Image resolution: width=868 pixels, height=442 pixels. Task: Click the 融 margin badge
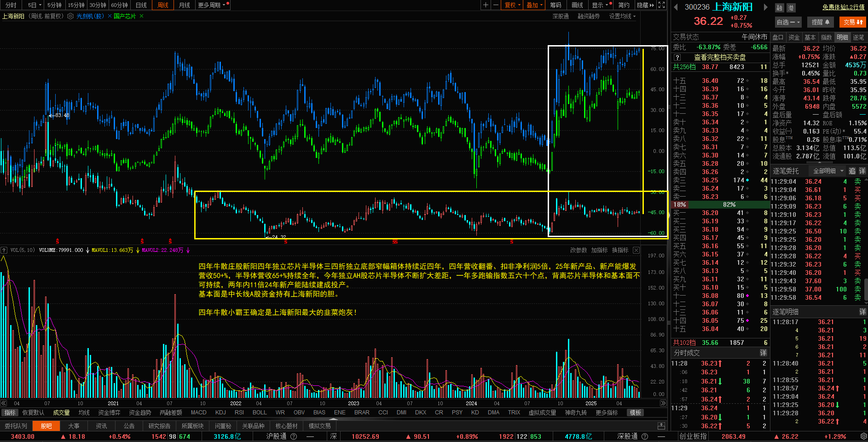[x=779, y=8]
